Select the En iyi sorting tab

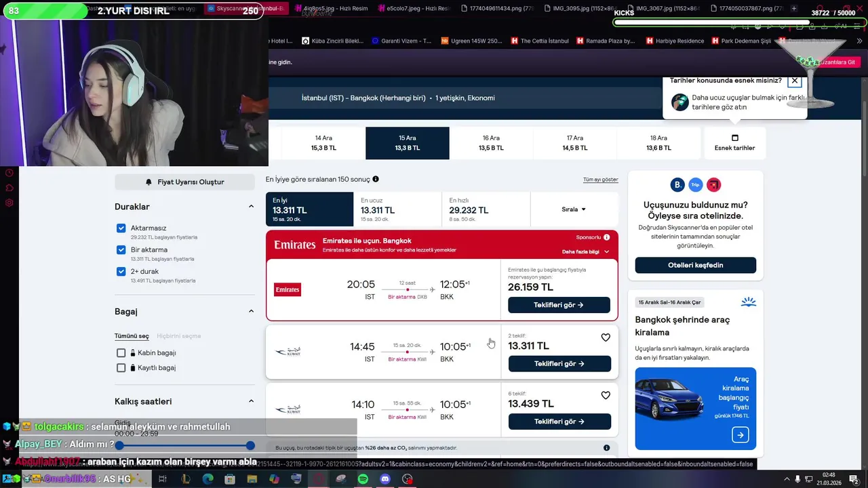(309, 209)
